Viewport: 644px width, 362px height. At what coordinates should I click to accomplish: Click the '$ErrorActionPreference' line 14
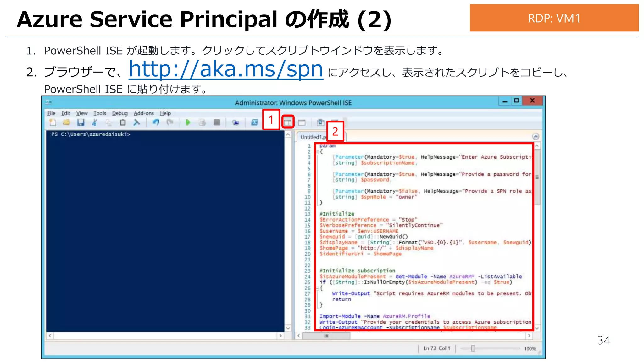(368, 220)
